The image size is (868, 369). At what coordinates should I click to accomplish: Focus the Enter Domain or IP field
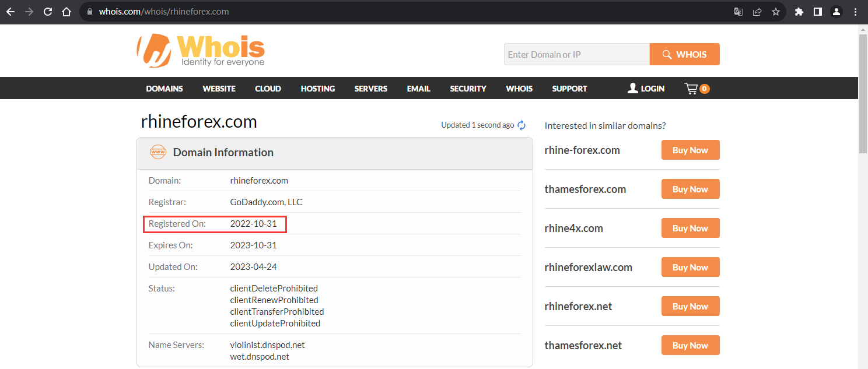coord(577,54)
